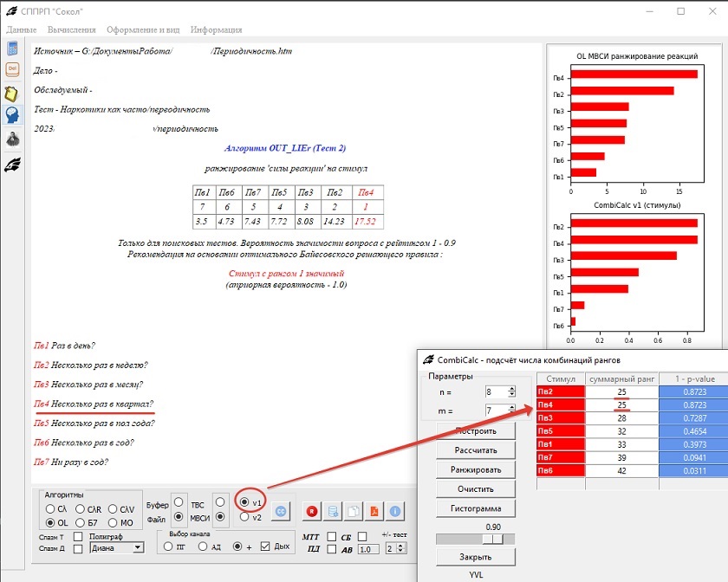The width and height of the screenshot is (728, 582).
Task: Open the yellow notepad icon in the sidebar
Action: point(11,94)
